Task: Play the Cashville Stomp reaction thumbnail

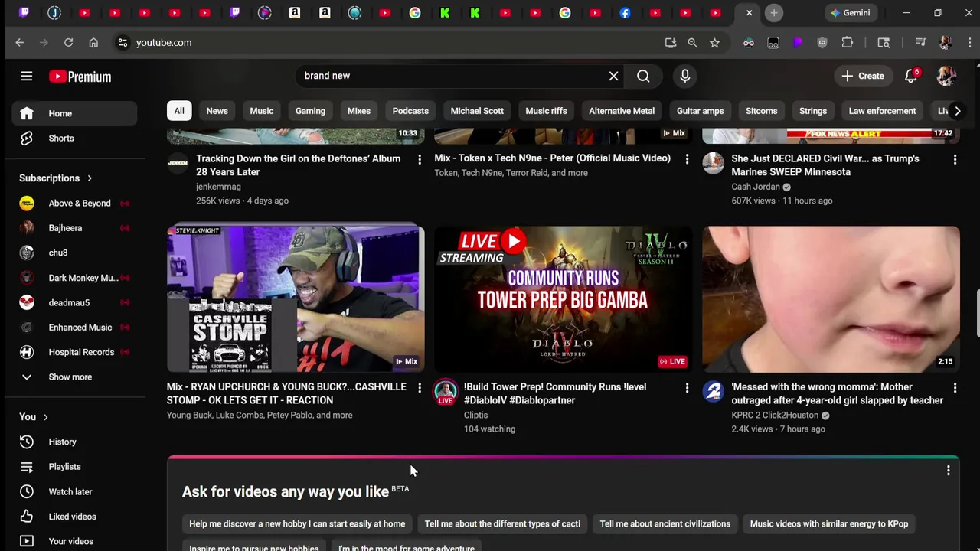Action: 296,298
